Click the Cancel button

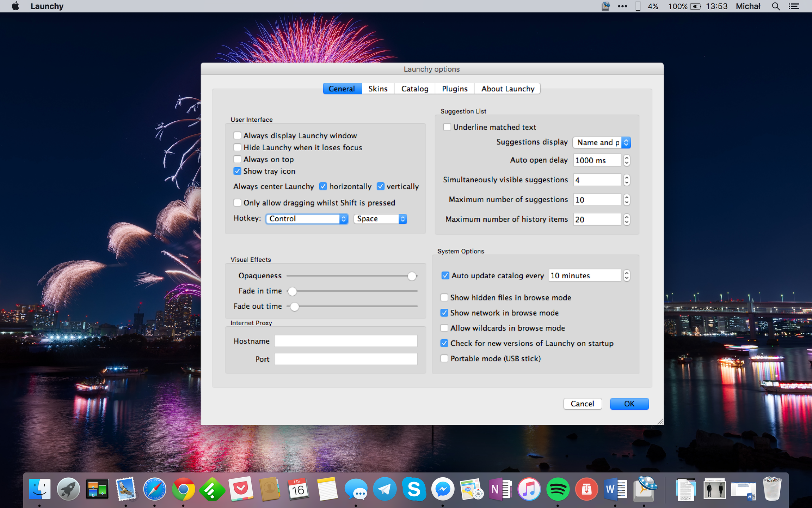point(582,404)
